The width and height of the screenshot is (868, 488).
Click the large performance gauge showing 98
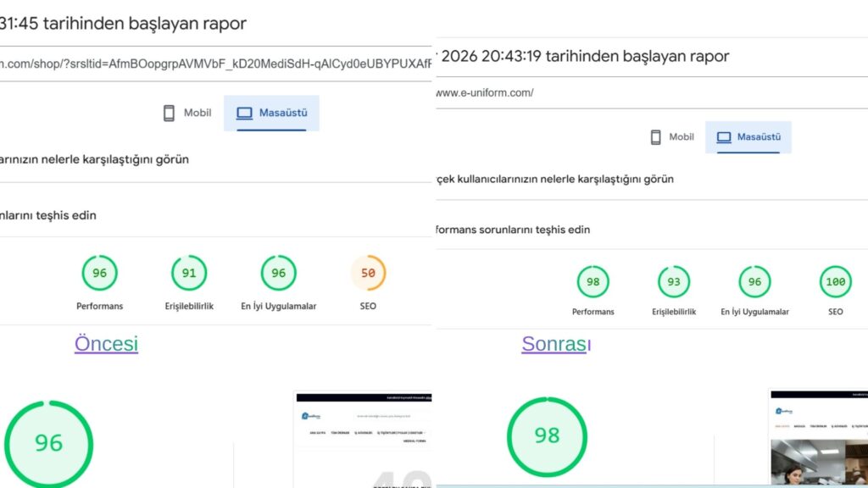coord(547,435)
